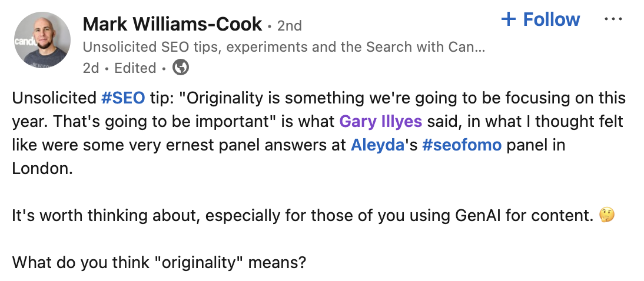Click the globe public visibility icon

[x=180, y=68]
